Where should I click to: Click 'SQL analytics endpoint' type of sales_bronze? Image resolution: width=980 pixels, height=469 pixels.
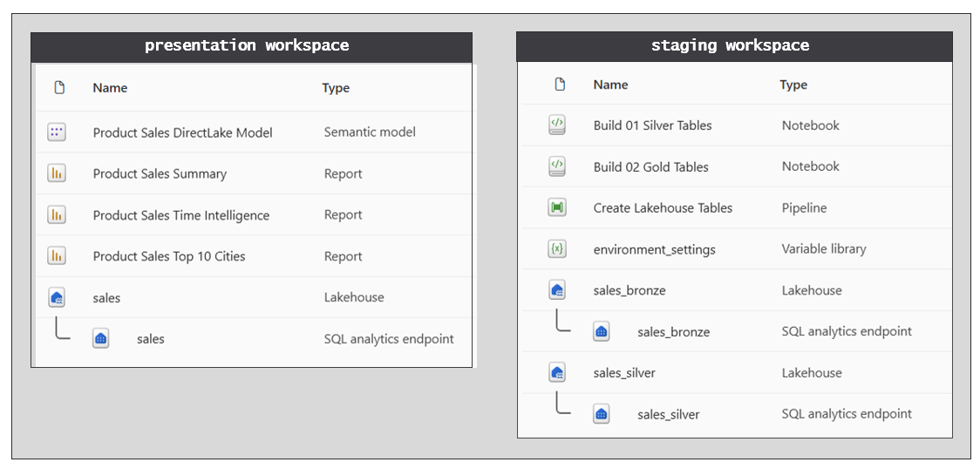[847, 331]
